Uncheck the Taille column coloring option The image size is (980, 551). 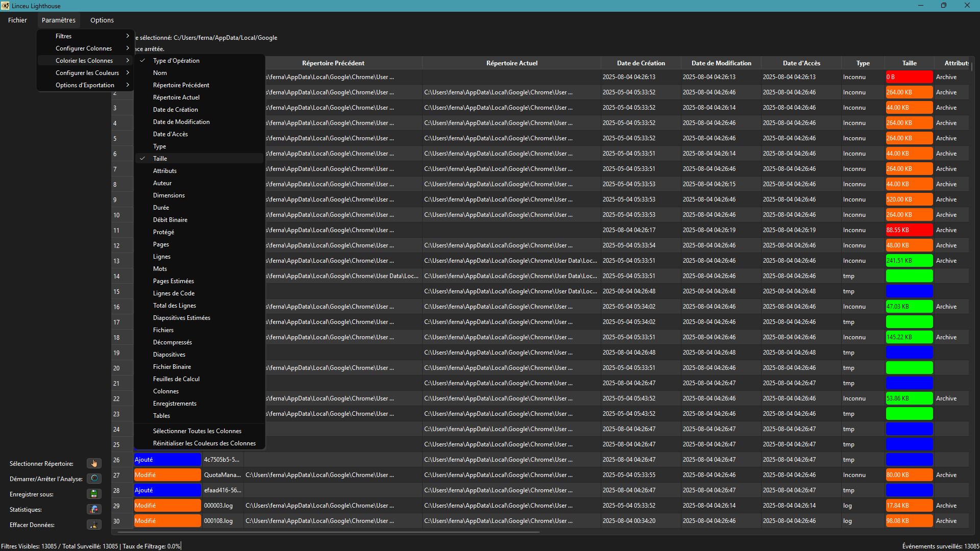pos(160,159)
